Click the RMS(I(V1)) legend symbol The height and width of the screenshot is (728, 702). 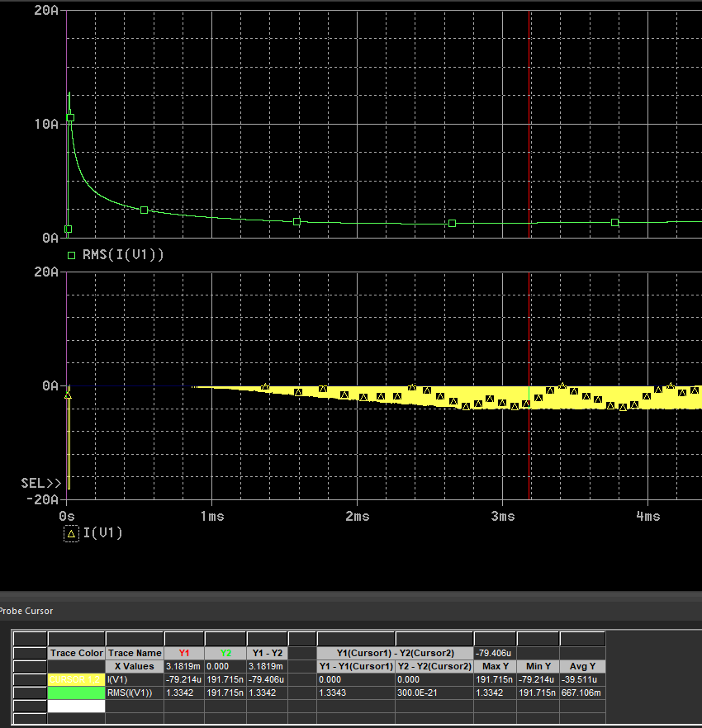pos(71,255)
